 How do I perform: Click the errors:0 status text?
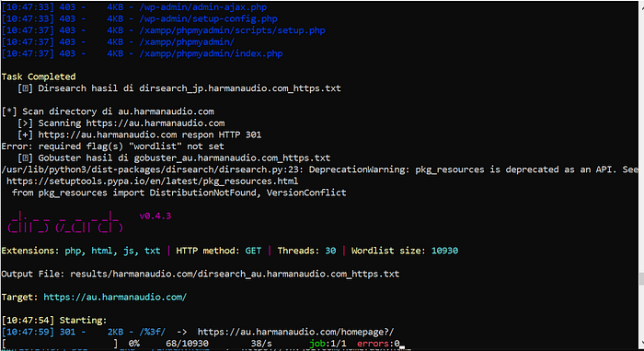[x=378, y=344]
